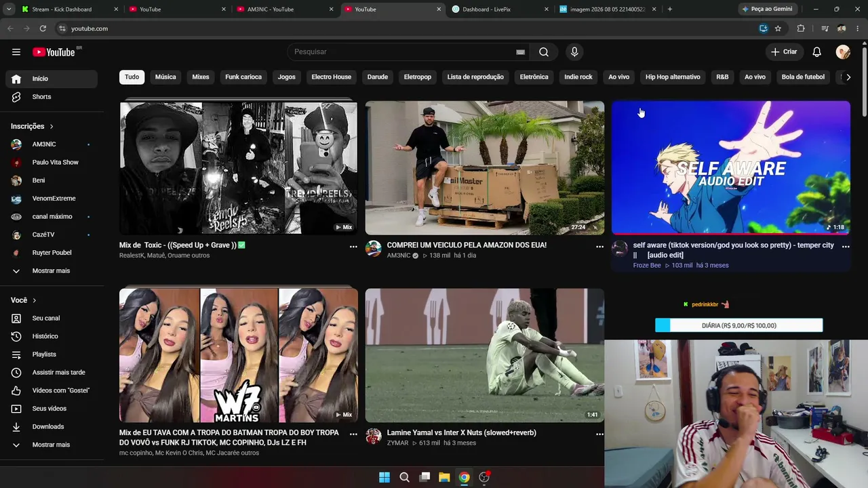Click the search magnifier button
The height and width of the screenshot is (488, 868).
[x=544, y=52]
